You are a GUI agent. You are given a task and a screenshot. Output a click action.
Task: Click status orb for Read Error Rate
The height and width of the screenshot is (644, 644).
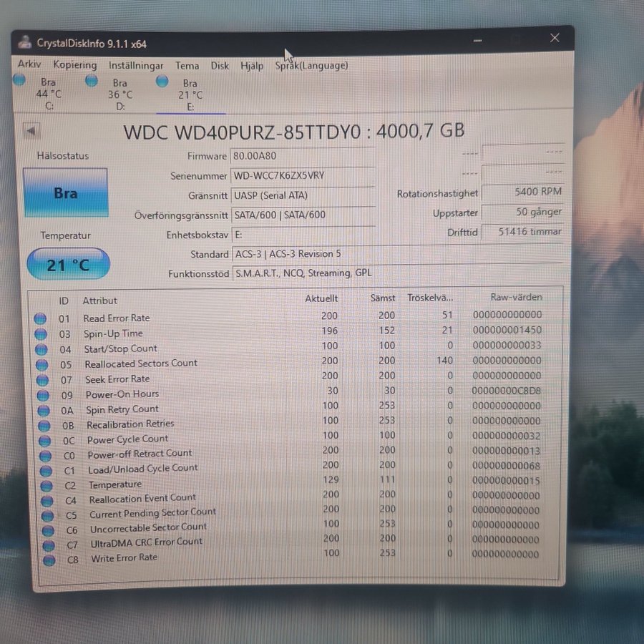tap(41, 318)
